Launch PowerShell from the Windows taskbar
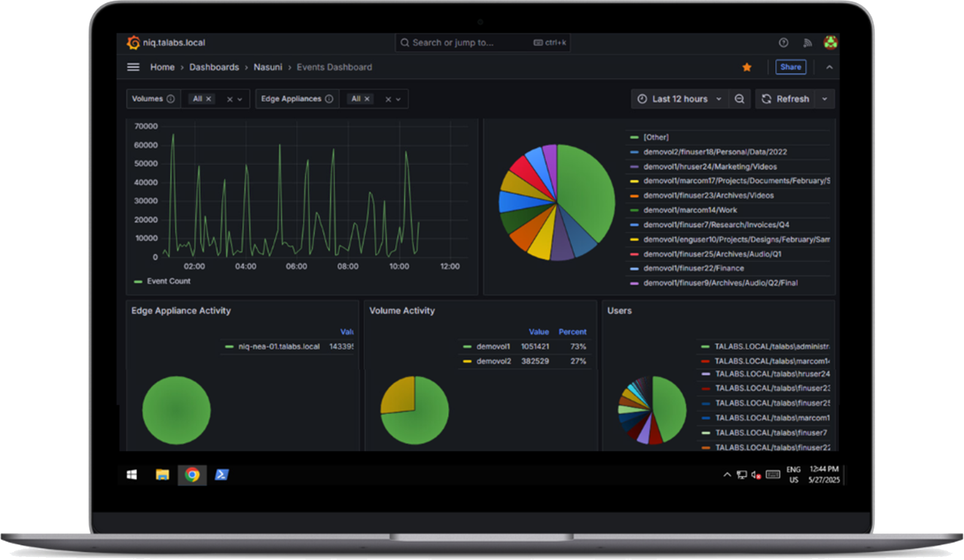The image size is (964, 560). click(x=222, y=475)
